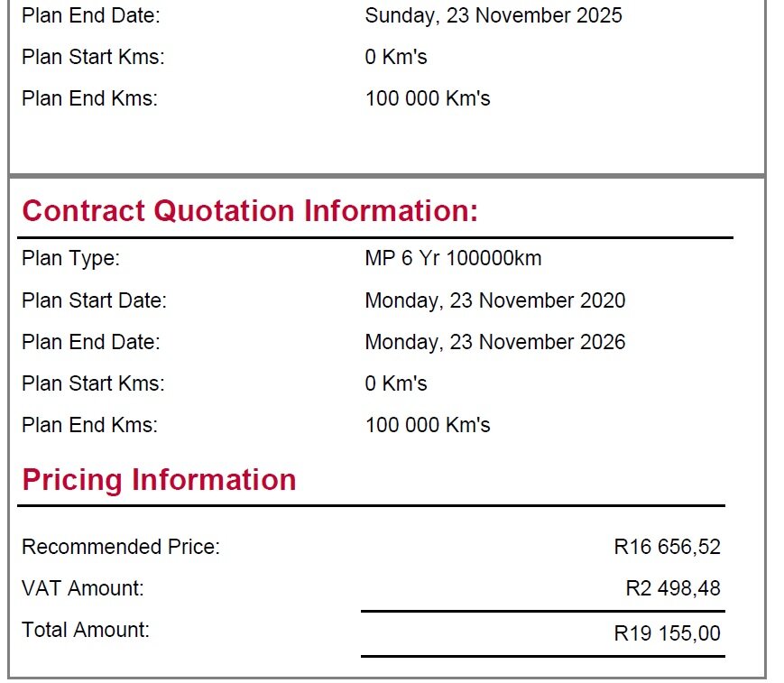Select the Sunday, 23 November 2025 date
This screenshot has height=683, width=784.
(x=493, y=15)
